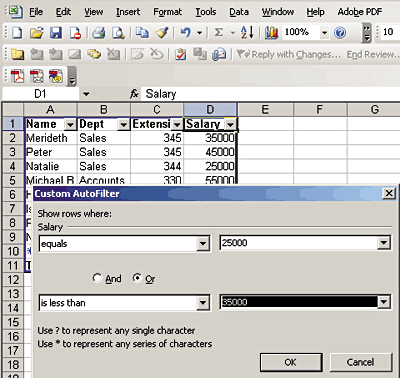Open the Name column filter dropdown
Screen dimensions: 400x378
pos(70,125)
